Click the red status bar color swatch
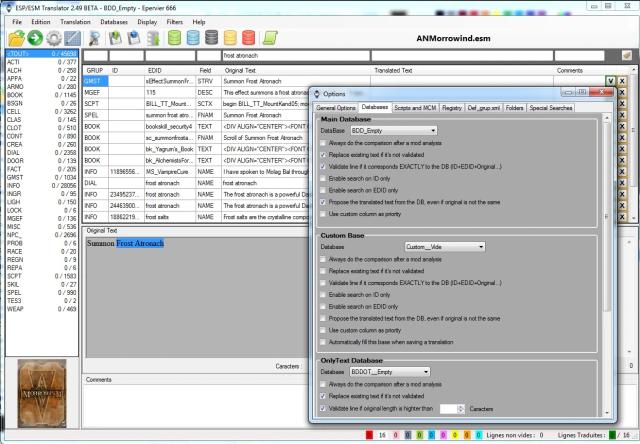 369,435
